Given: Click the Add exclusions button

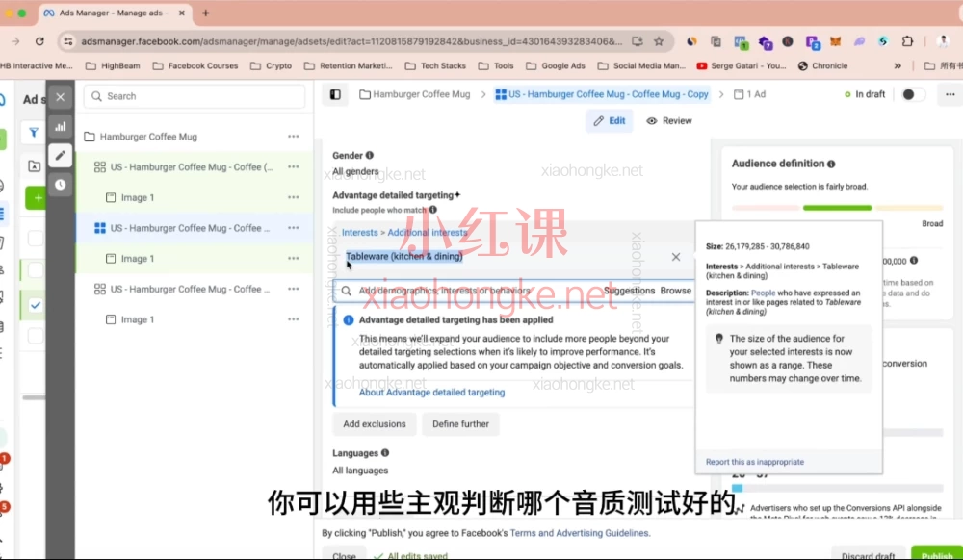Looking at the screenshot, I should (x=375, y=423).
